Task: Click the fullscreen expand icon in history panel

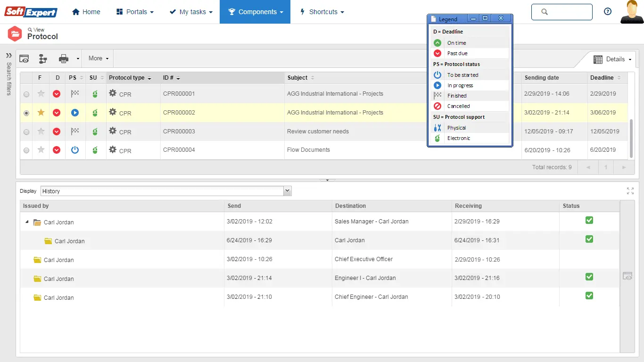Action: [630, 191]
